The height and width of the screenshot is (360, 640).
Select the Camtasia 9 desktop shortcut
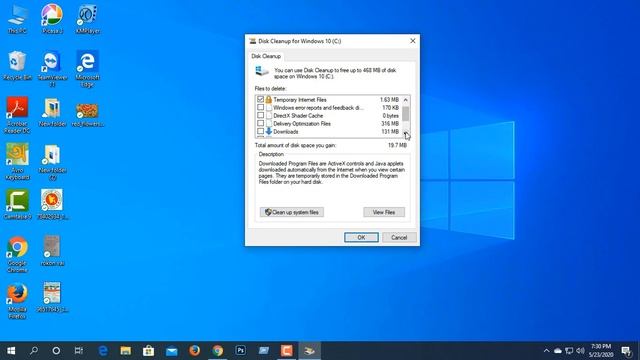[x=17, y=204]
